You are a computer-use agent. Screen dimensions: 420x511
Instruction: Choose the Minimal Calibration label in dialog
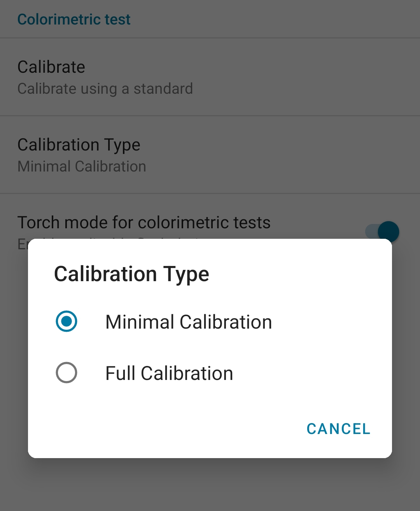[189, 322]
